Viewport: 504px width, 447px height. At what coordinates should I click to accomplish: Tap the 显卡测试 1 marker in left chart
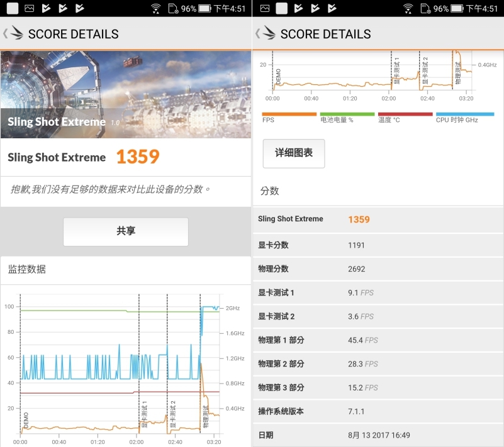click(x=144, y=414)
